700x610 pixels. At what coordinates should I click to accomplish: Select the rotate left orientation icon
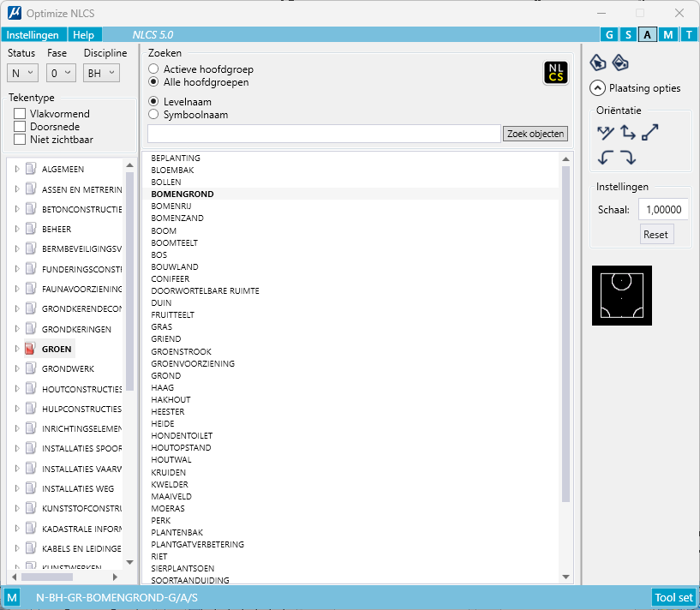pyautogui.click(x=606, y=157)
